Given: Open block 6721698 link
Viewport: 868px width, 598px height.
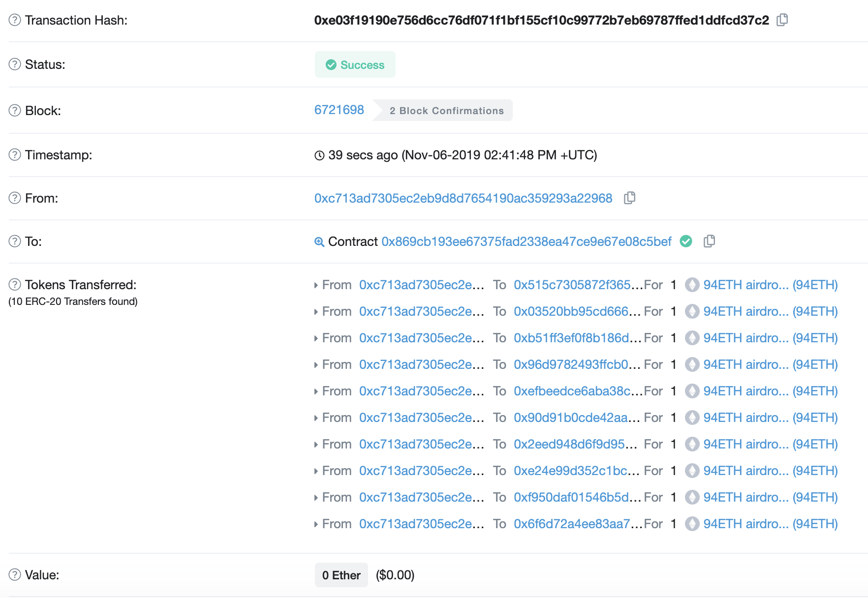Looking at the screenshot, I should [339, 110].
